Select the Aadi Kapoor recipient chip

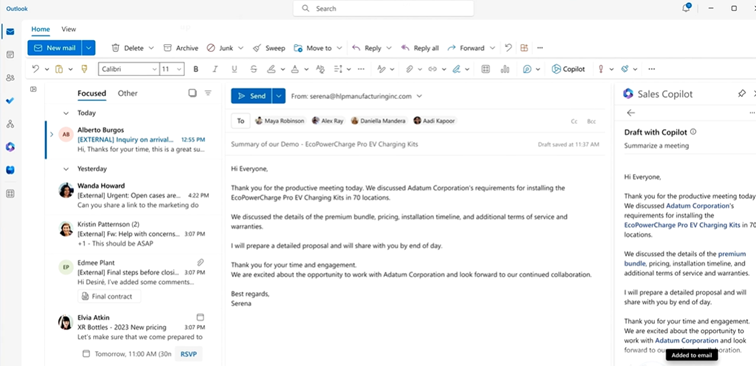pos(434,121)
